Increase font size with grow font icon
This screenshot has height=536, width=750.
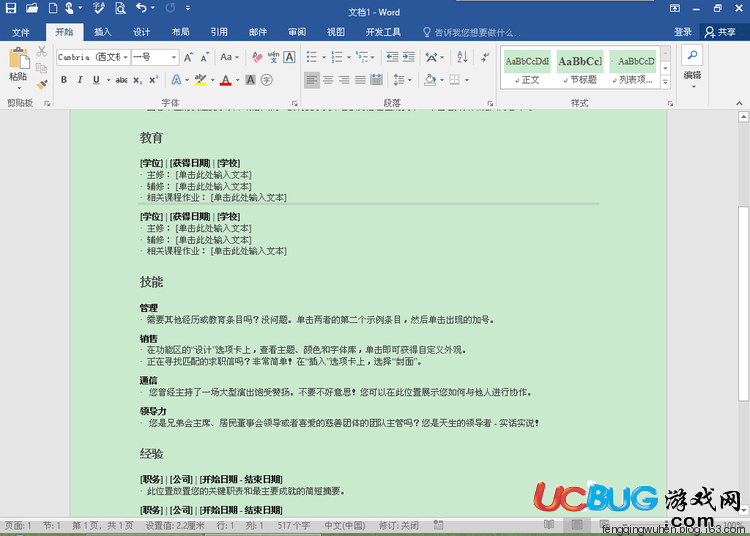click(x=188, y=57)
